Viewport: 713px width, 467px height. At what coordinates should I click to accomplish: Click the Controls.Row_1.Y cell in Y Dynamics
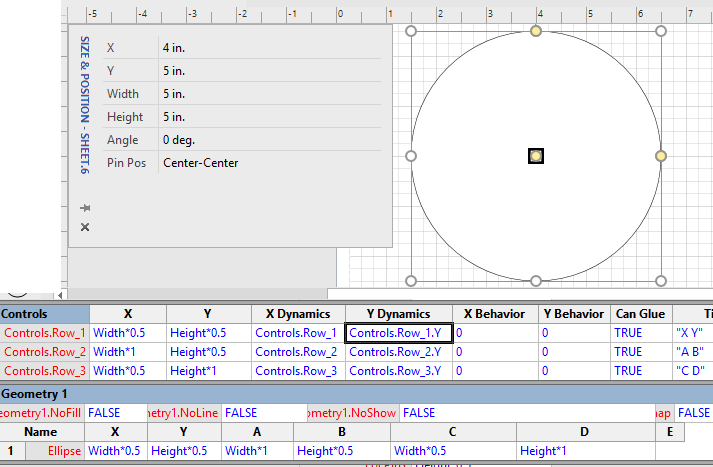(398, 333)
